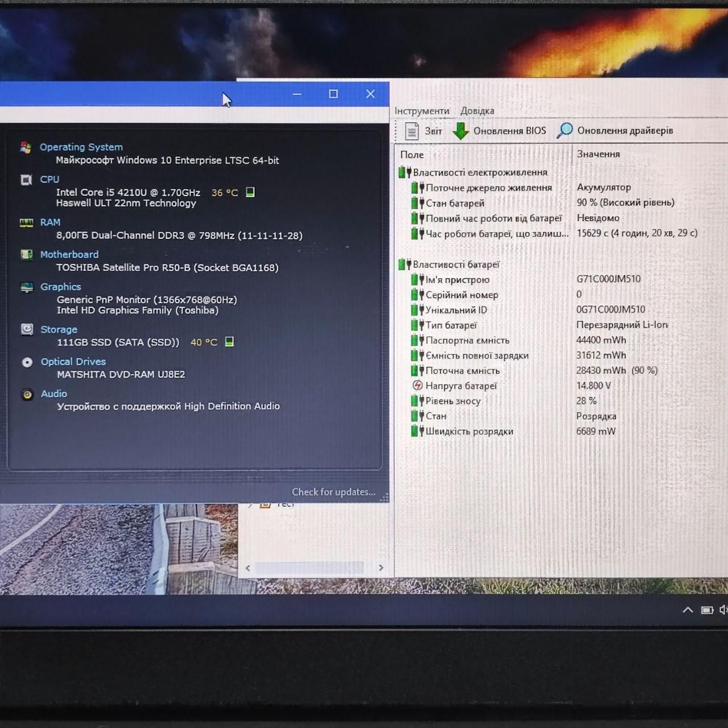Viewport: 728px width, 728px height.
Task: Click the Значення column header
Action: point(650,154)
